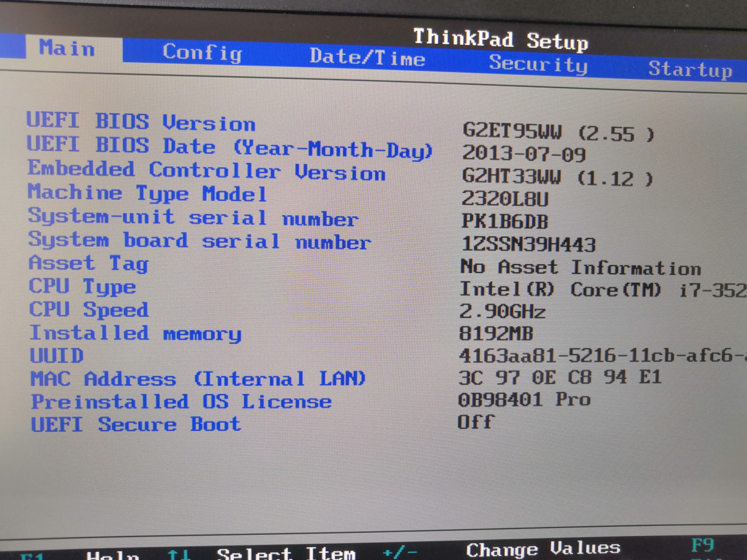
Task: Click the 2320L8U machine type value
Action: 505,199
